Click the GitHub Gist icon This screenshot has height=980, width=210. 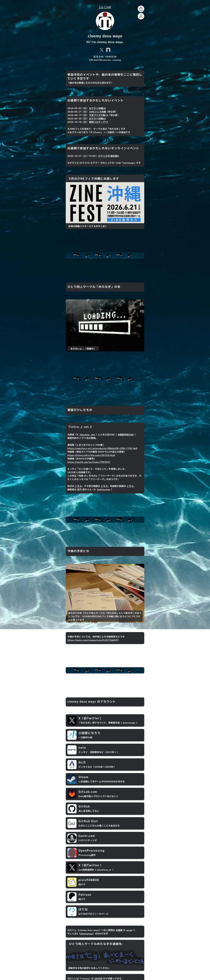click(x=72, y=823)
